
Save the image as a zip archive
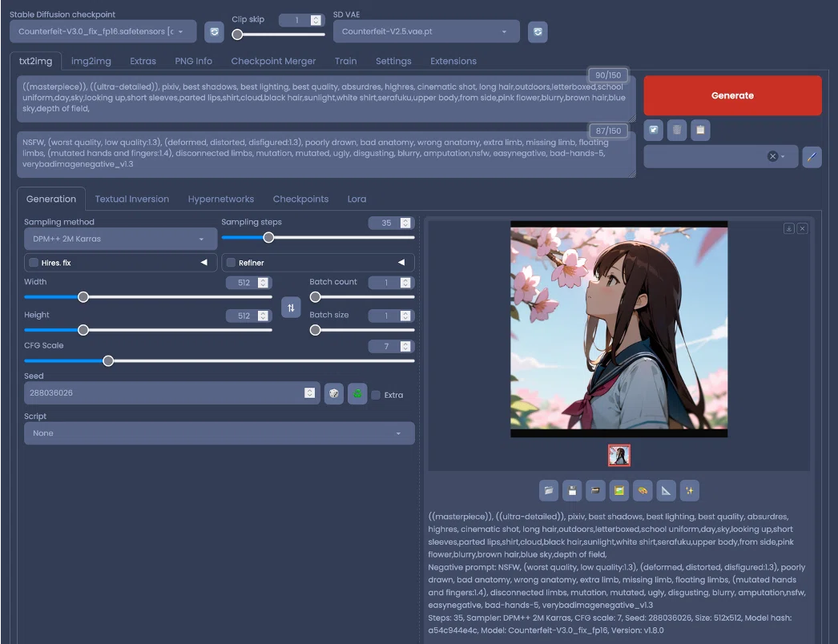click(595, 490)
